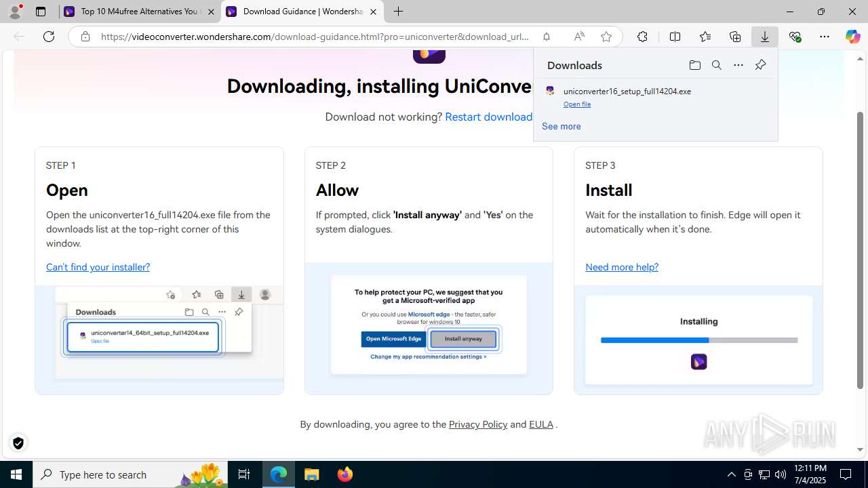Open the Edge profile icon
Screen dimensions: 868x488
tap(15, 12)
